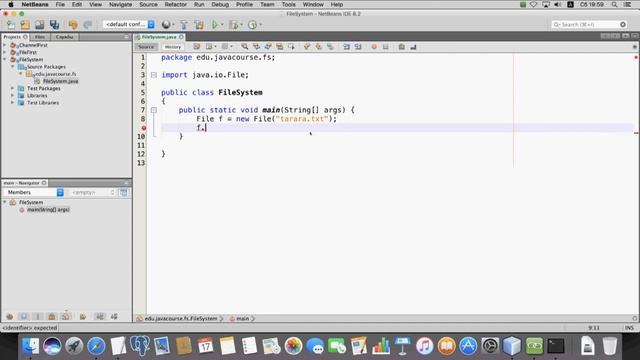
Task: Click the Find Selection magnifier icon
Action: point(244,47)
